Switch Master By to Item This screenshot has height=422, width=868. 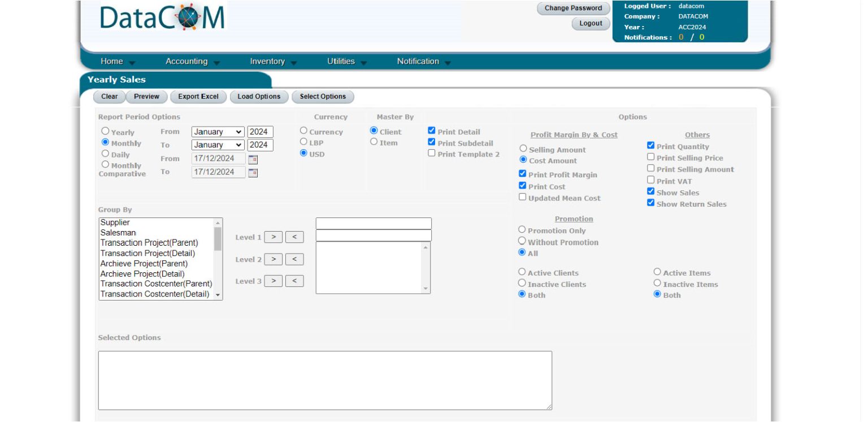pos(374,142)
